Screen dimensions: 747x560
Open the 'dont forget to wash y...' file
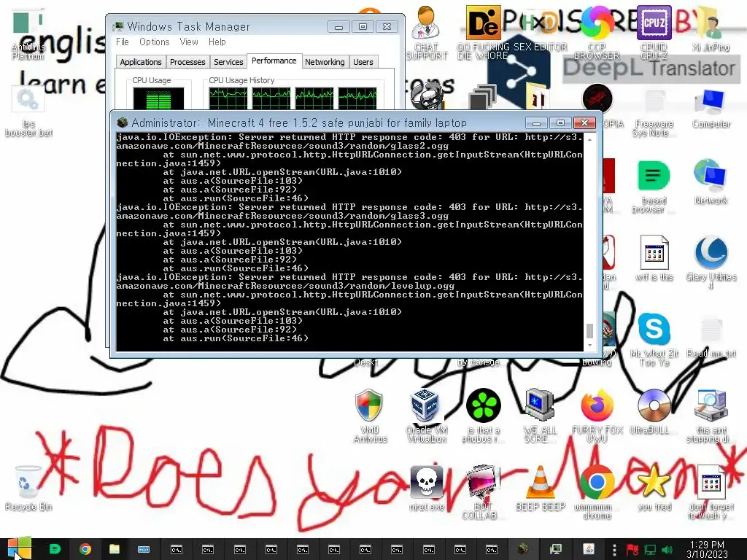[x=711, y=492]
